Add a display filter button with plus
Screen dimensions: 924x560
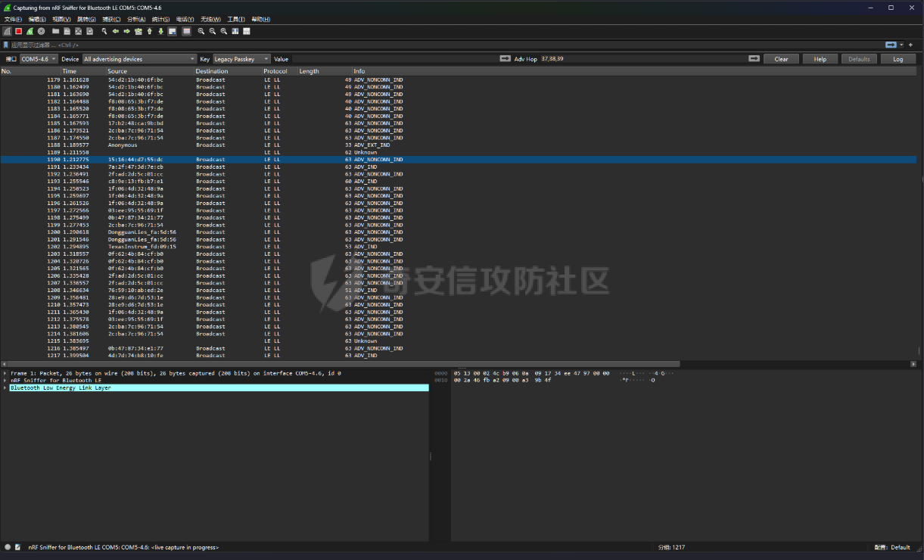click(x=910, y=45)
